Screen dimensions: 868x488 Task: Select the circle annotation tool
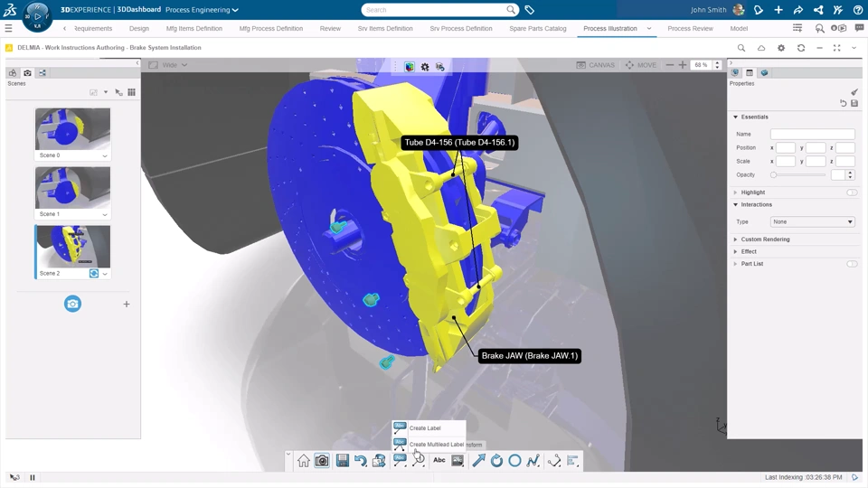[x=514, y=460]
